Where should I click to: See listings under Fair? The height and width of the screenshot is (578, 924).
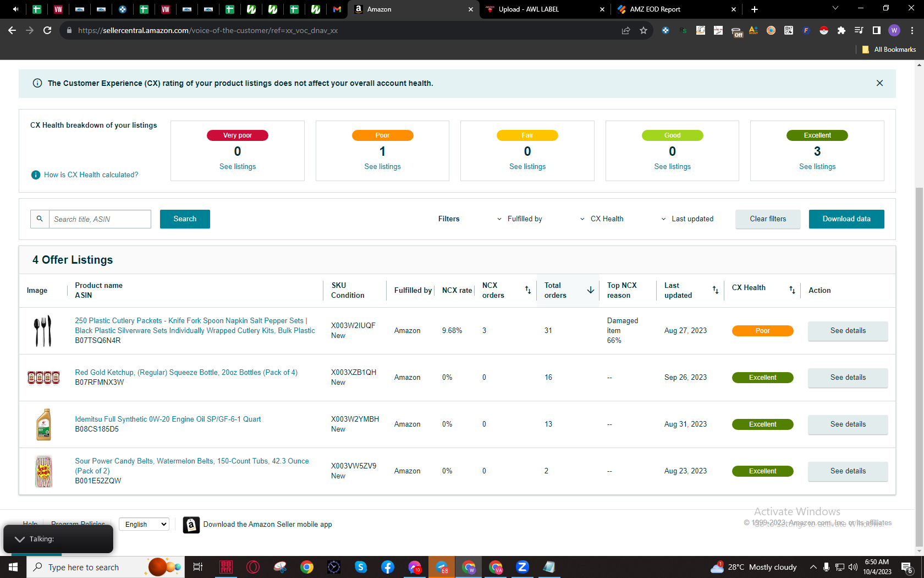pos(527,167)
